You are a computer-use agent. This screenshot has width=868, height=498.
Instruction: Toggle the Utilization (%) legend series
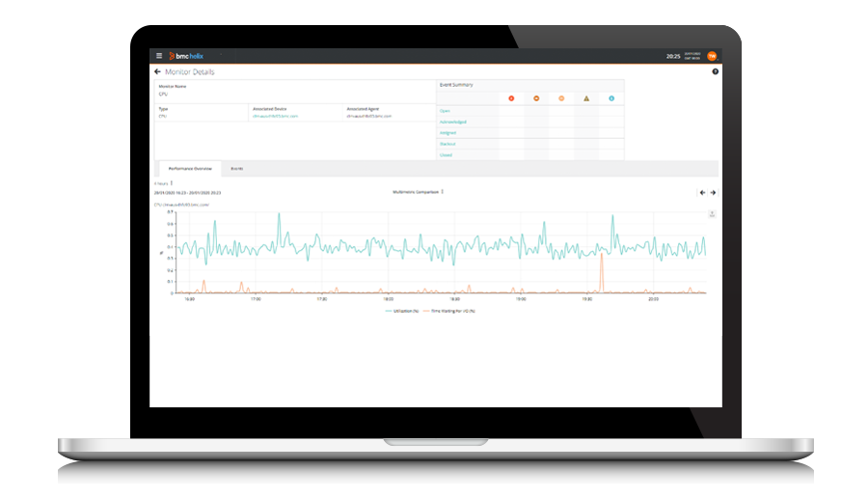[x=402, y=312]
